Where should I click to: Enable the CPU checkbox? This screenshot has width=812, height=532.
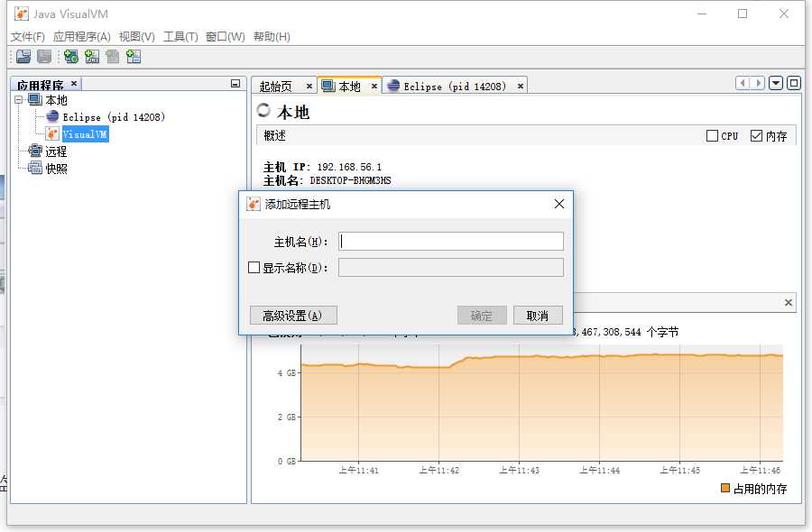[x=712, y=135]
